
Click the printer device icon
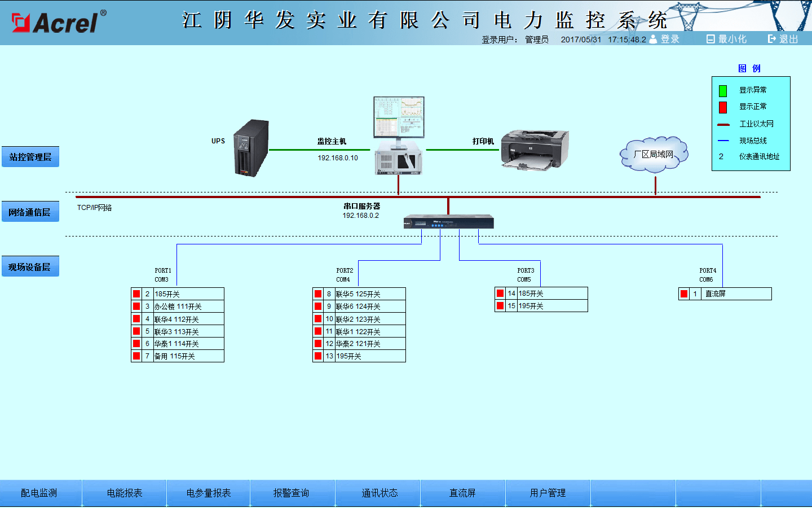[x=535, y=150]
